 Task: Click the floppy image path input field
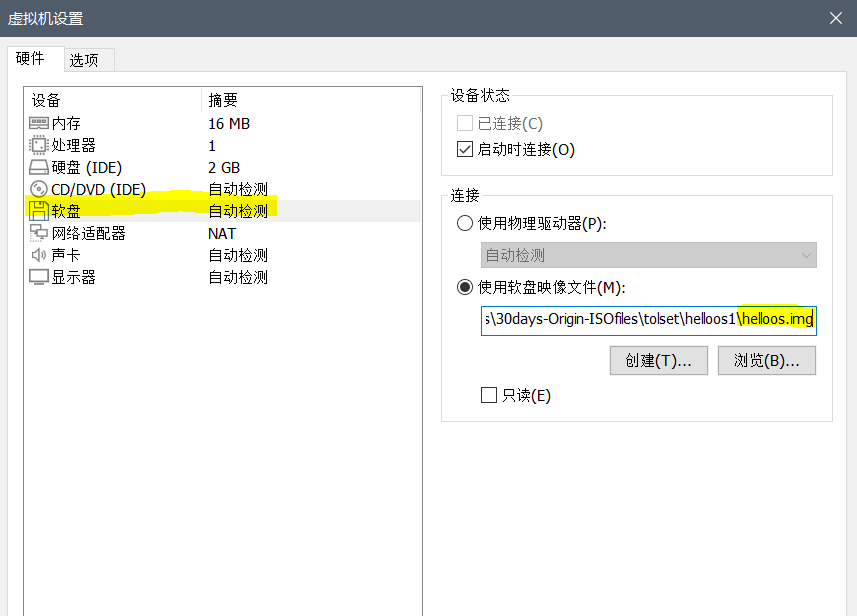point(648,320)
